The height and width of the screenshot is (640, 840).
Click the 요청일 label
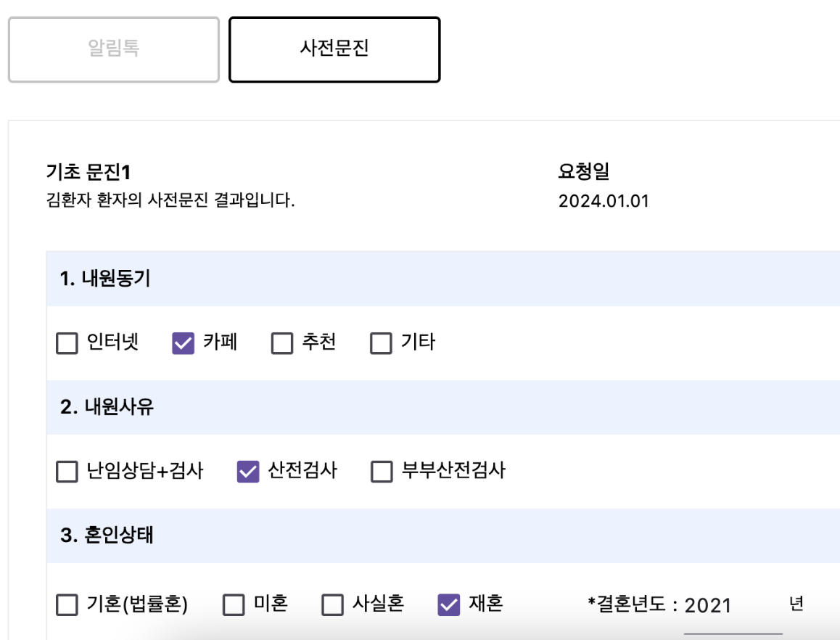coord(583,171)
